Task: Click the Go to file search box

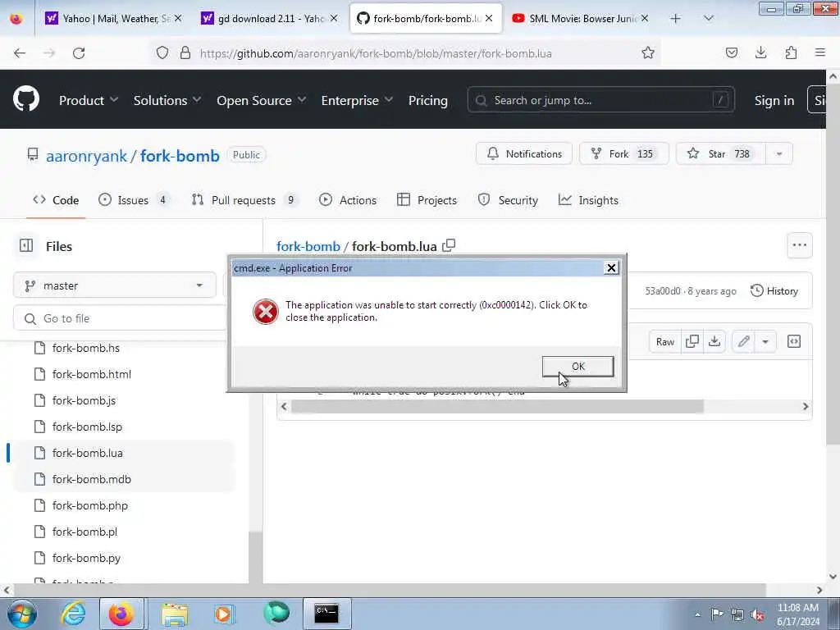Action: point(121,319)
